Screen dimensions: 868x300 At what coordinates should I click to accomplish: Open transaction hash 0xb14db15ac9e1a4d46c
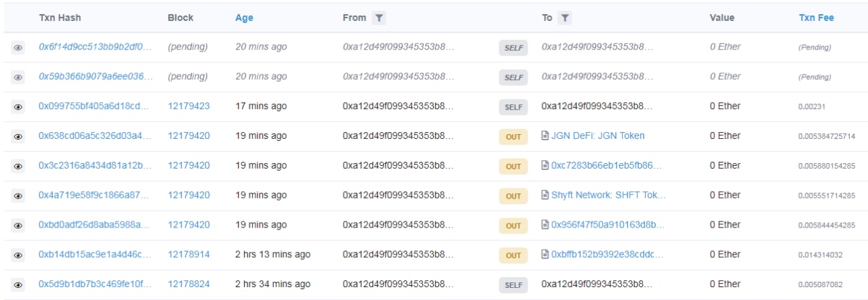point(96,255)
